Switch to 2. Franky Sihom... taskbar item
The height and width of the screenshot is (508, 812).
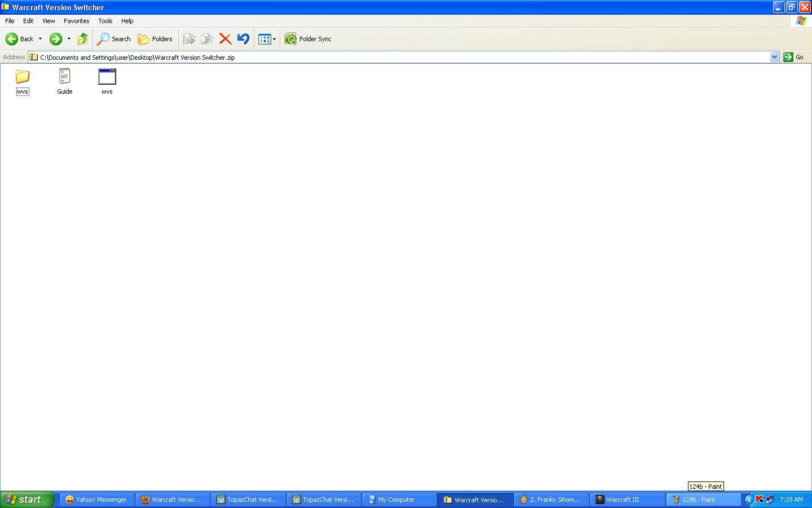[551, 500]
